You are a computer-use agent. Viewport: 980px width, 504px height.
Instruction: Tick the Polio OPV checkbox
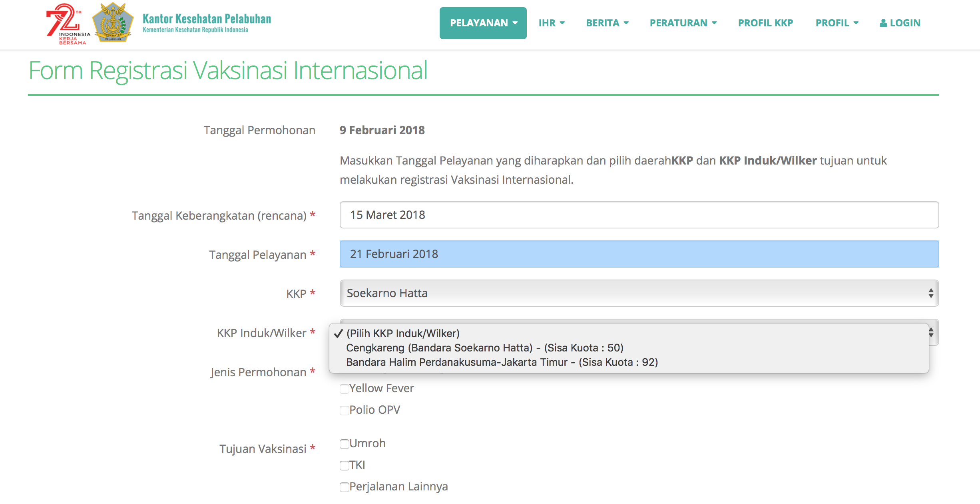(344, 411)
